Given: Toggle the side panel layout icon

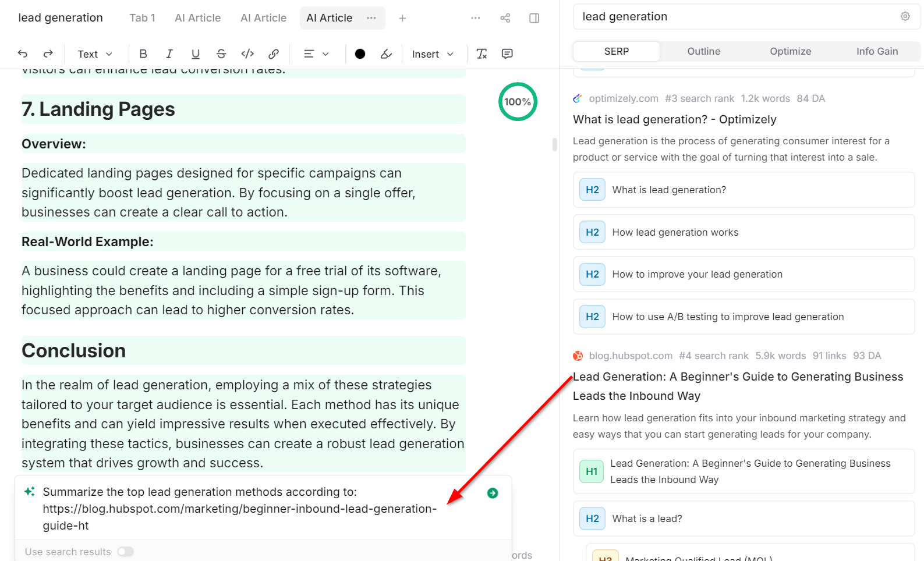Looking at the screenshot, I should tap(534, 18).
